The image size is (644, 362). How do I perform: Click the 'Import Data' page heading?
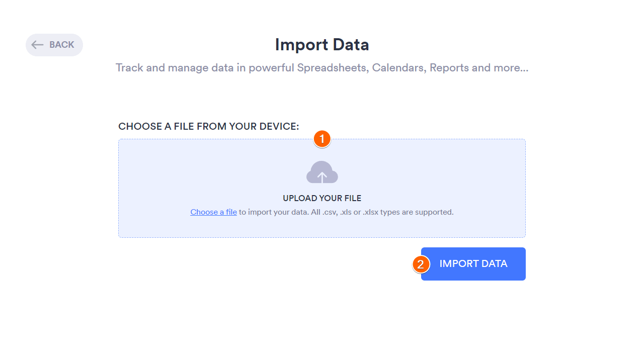[x=322, y=45]
